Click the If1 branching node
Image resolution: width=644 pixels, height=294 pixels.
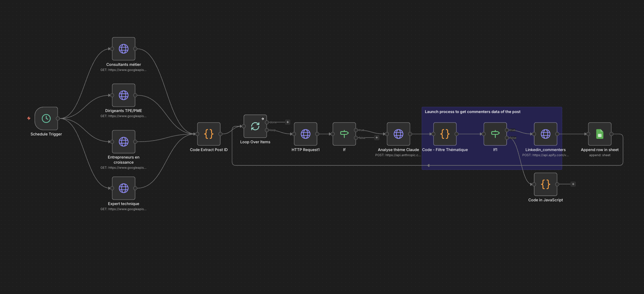[x=495, y=134]
